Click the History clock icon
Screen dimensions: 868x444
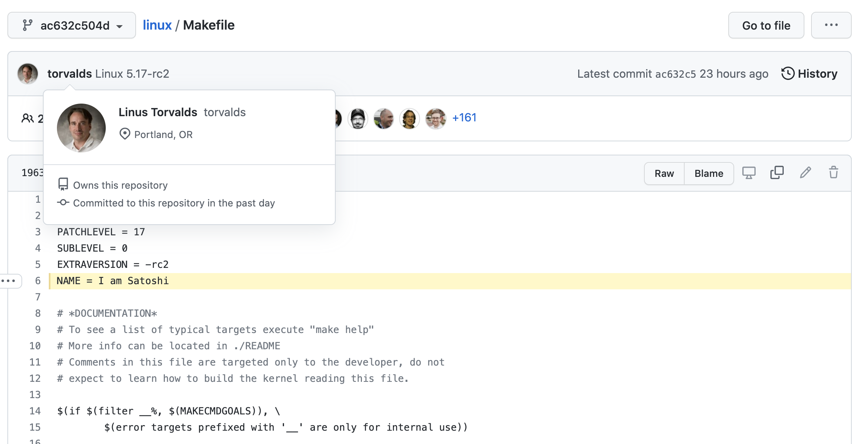coord(788,74)
